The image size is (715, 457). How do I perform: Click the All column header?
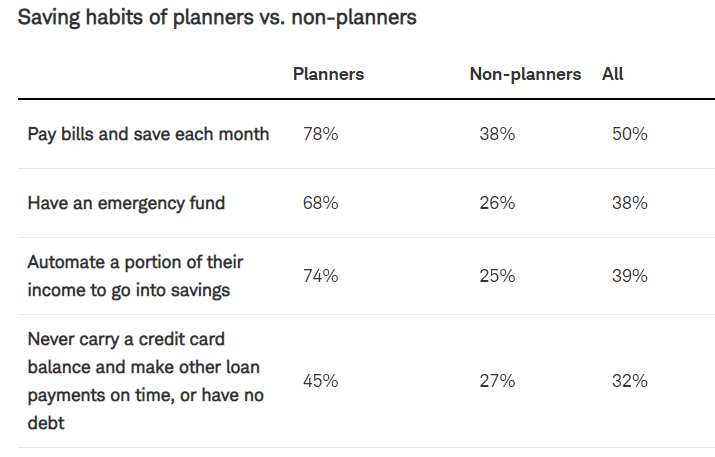(x=613, y=74)
